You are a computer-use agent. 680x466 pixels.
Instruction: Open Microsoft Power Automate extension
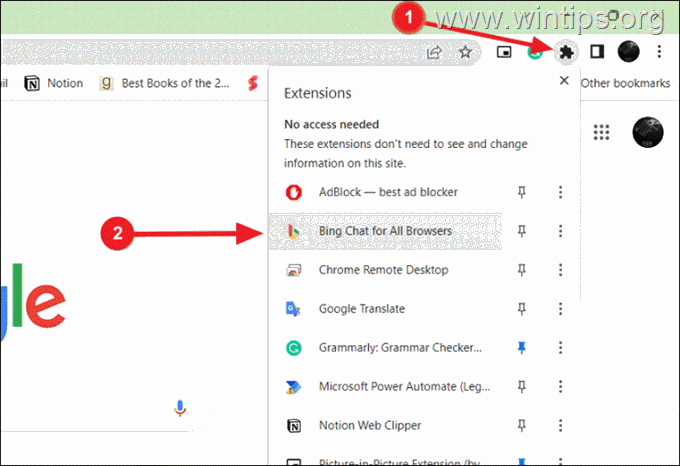click(386, 387)
